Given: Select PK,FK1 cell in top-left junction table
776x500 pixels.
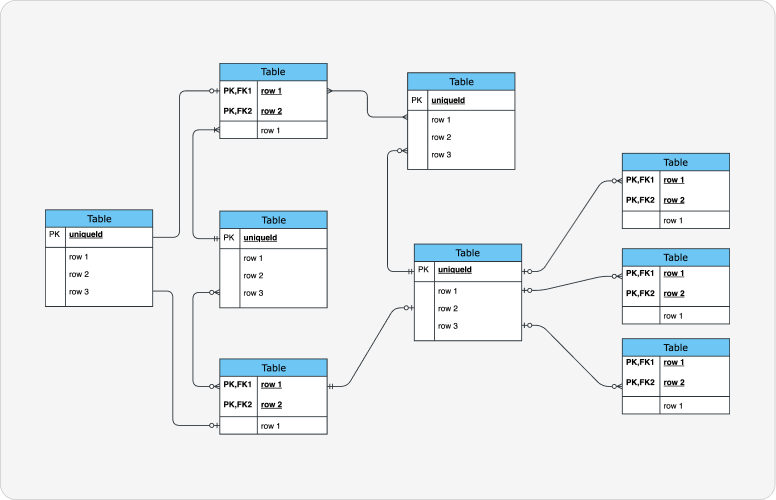Looking at the screenshot, I should point(238,91).
